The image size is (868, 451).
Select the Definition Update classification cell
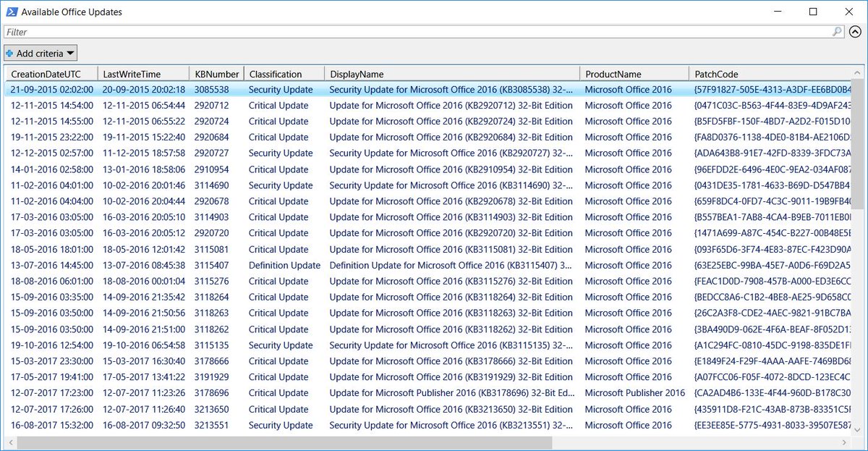[284, 265]
